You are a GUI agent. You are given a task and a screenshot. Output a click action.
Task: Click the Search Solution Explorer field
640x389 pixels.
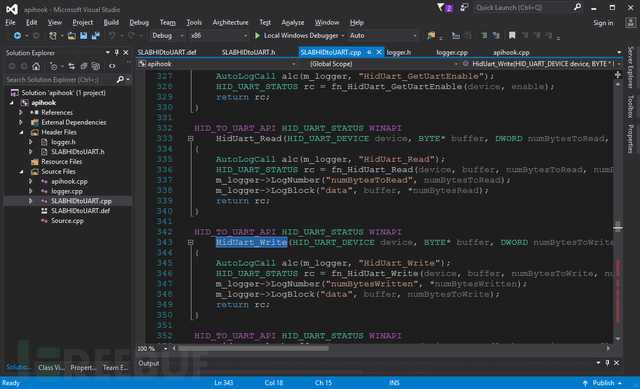click(x=60, y=80)
